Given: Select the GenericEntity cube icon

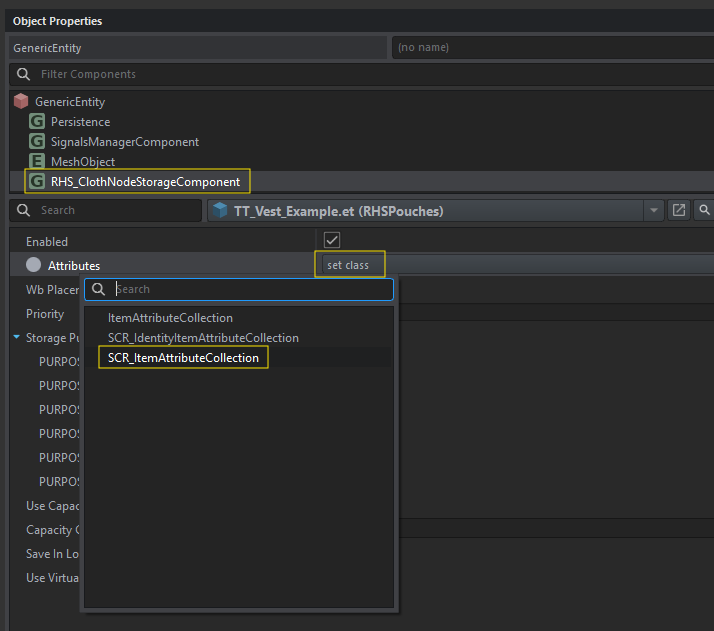Looking at the screenshot, I should point(21,102).
